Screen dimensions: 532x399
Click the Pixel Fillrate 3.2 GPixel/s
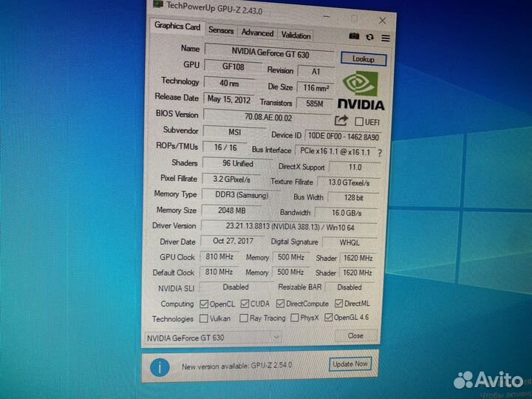(231, 179)
